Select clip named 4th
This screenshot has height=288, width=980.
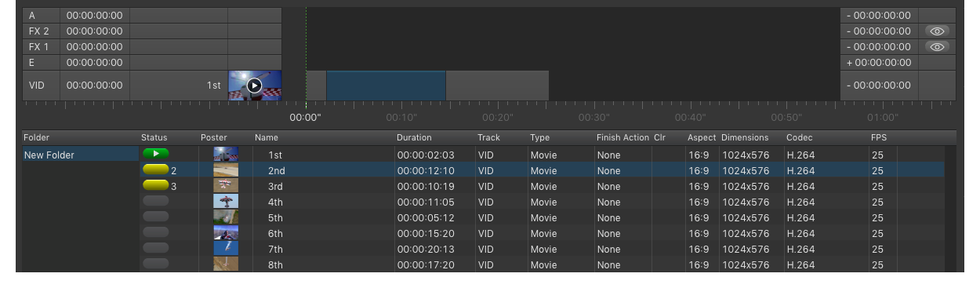click(275, 202)
